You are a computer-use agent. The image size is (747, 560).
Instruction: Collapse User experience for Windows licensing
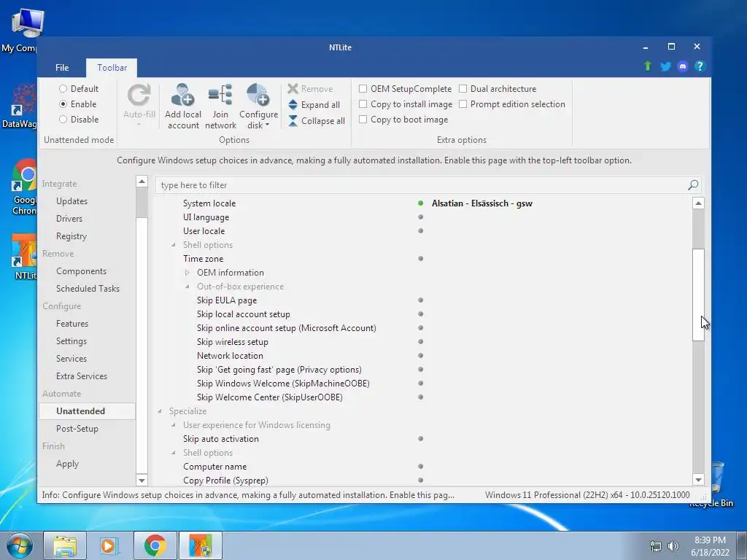coord(174,425)
